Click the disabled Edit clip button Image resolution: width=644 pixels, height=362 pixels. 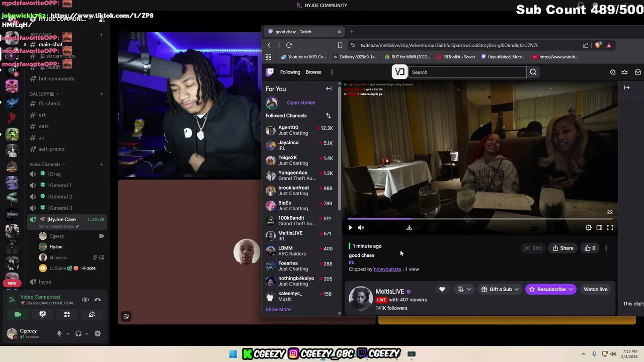point(533,248)
